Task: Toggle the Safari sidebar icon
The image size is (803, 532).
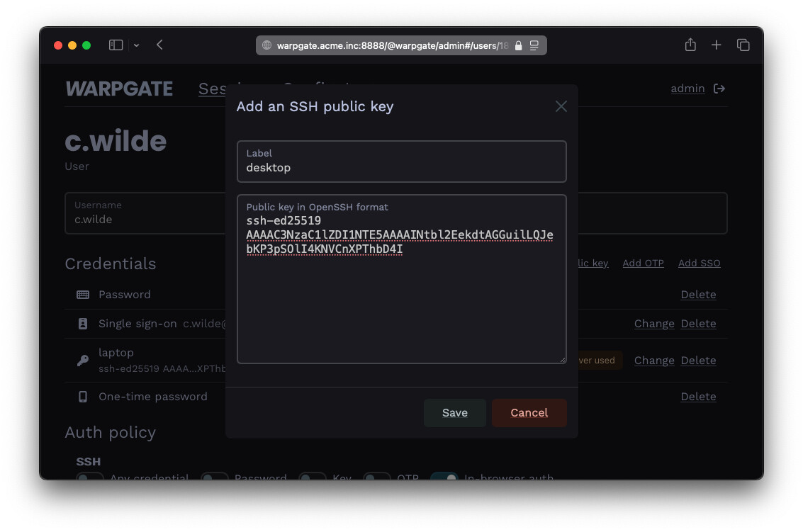Action: click(116, 45)
